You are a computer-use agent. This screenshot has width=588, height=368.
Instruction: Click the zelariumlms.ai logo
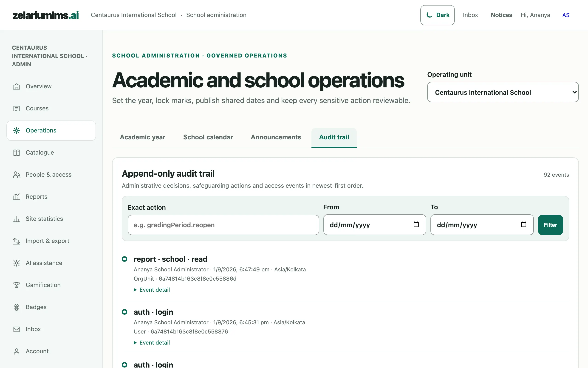point(46,15)
